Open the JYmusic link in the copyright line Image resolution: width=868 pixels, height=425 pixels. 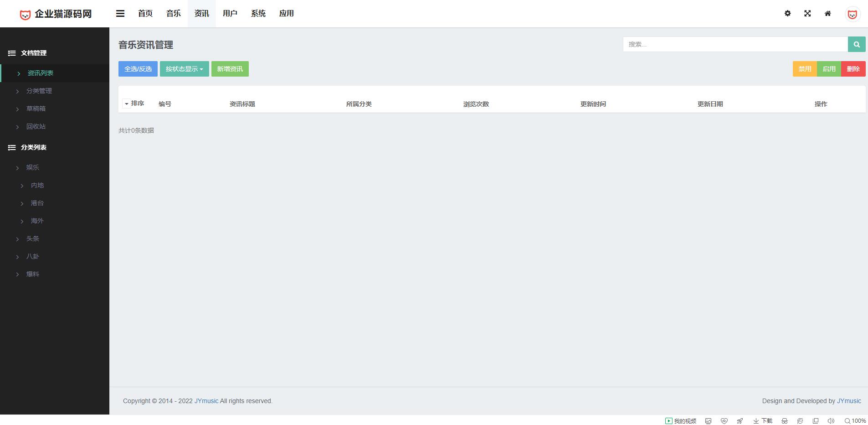[x=206, y=401]
